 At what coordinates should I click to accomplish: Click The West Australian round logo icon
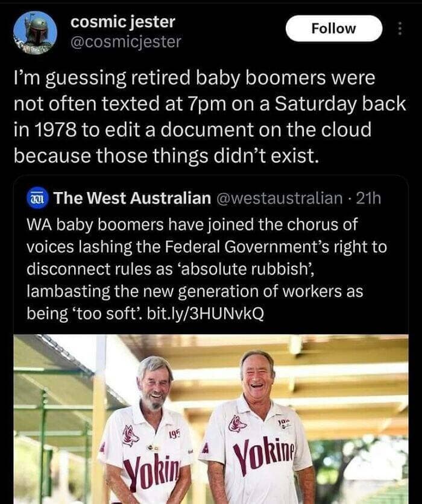(37, 198)
